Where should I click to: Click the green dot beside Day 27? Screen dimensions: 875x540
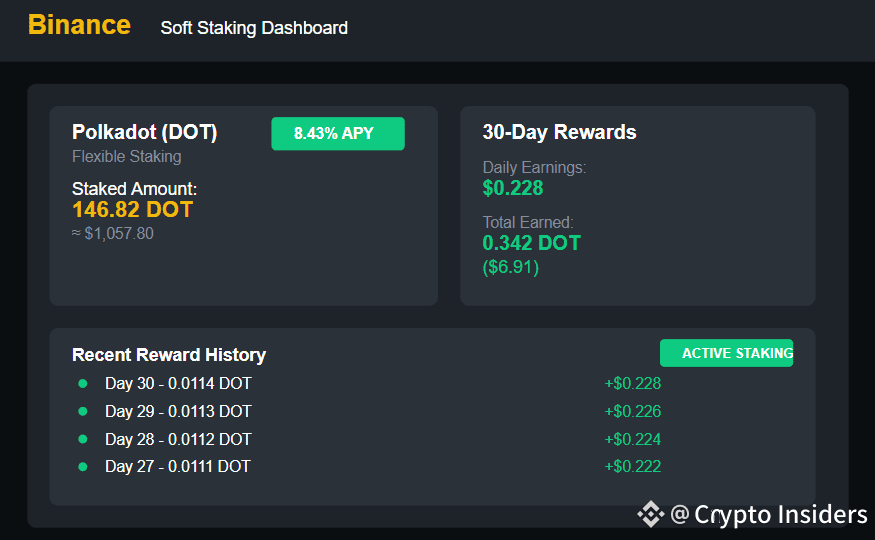pyautogui.click(x=83, y=466)
